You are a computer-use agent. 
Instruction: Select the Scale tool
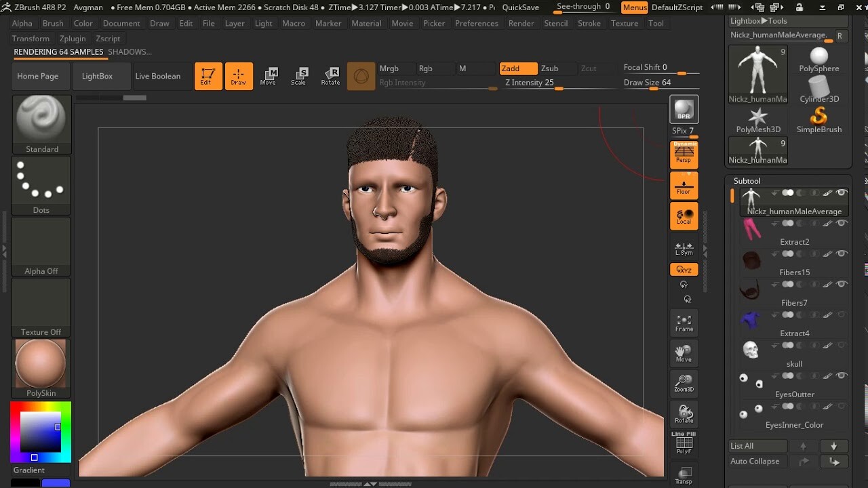tap(298, 76)
